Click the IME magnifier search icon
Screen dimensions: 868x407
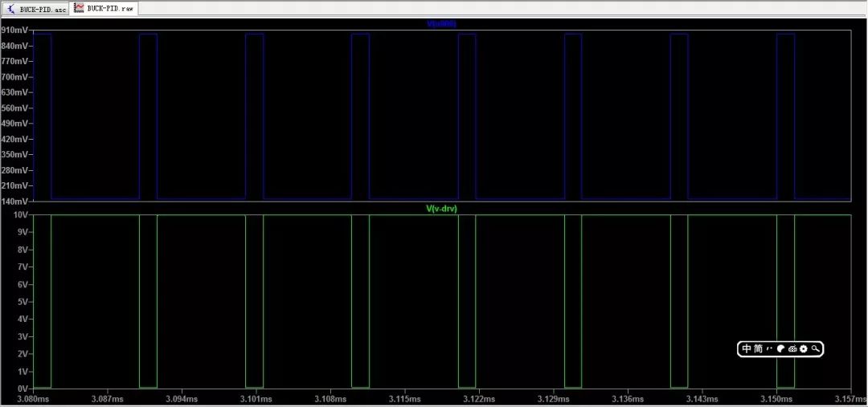815,348
